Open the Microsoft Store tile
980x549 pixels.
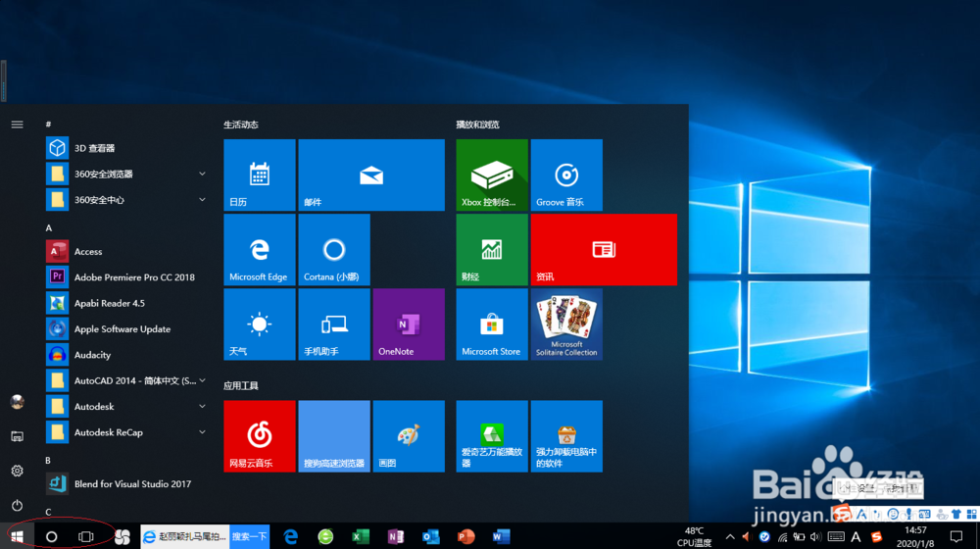[492, 324]
